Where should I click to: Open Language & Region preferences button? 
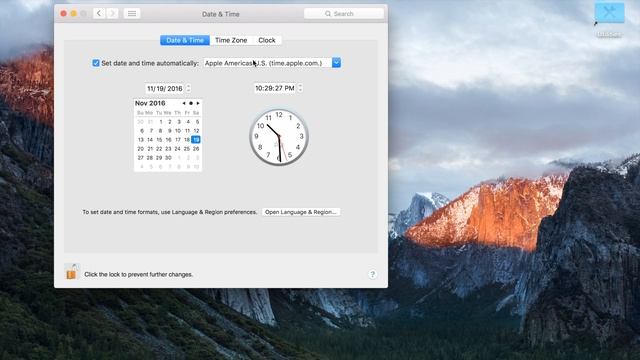(x=301, y=212)
